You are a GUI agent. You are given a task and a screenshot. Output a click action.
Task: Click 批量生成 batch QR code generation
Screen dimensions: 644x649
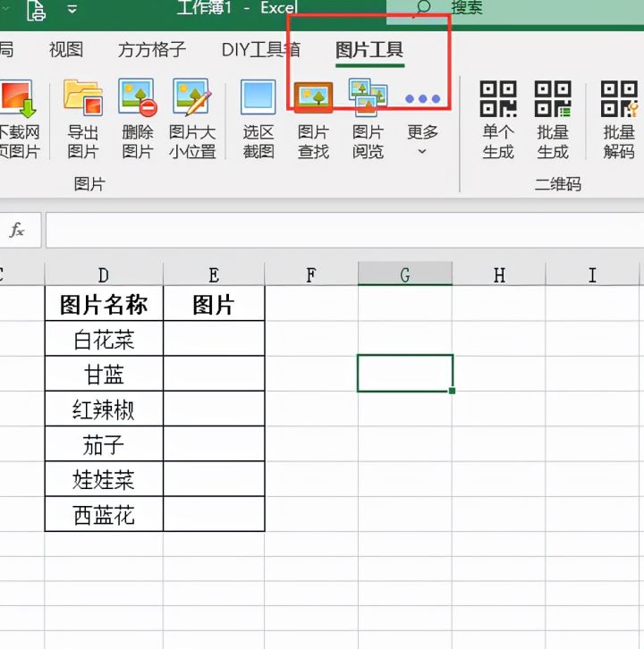pyautogui.click(x=553, y=120)
